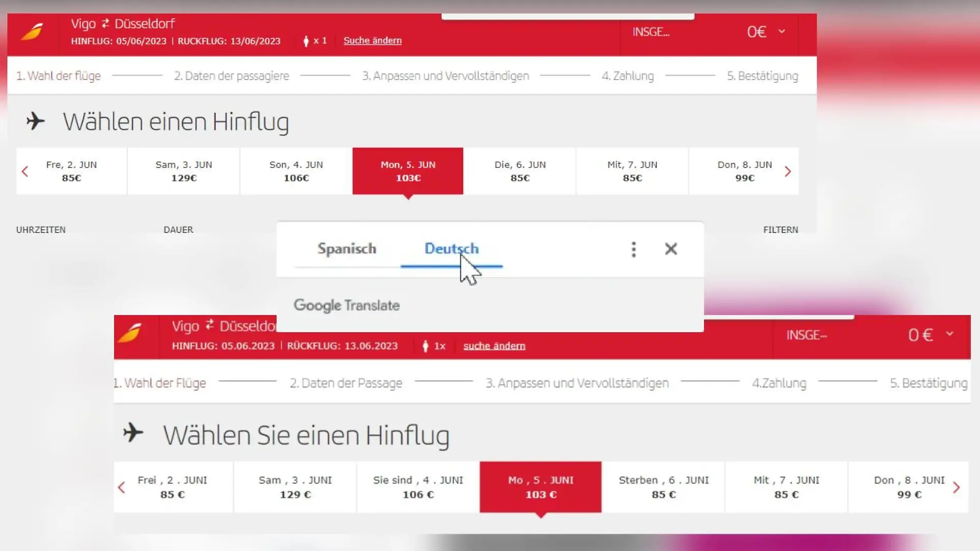This screenshot has height=551, width=980.
Task: Click the passenger icon in lower header
Action: pos(425,346)
